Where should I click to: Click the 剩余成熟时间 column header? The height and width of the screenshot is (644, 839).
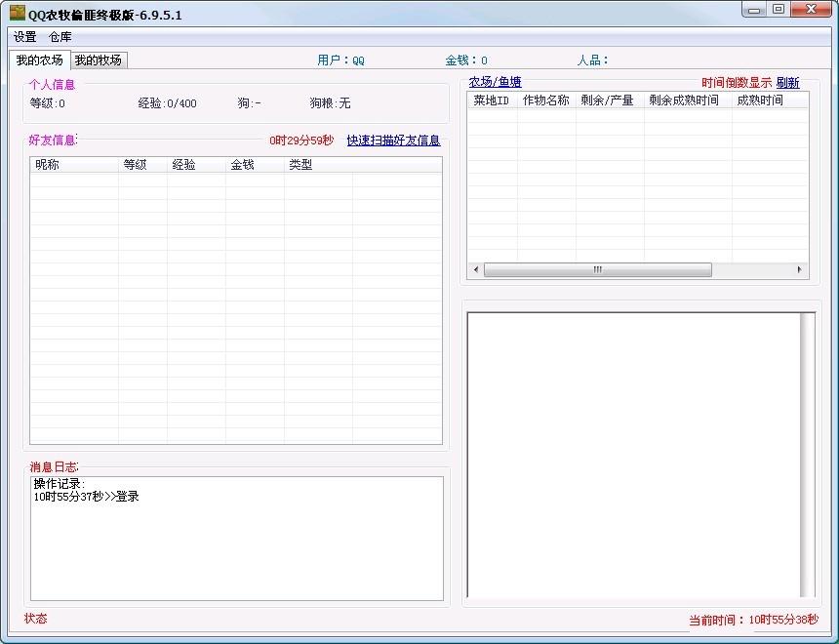tap(688, 101)
